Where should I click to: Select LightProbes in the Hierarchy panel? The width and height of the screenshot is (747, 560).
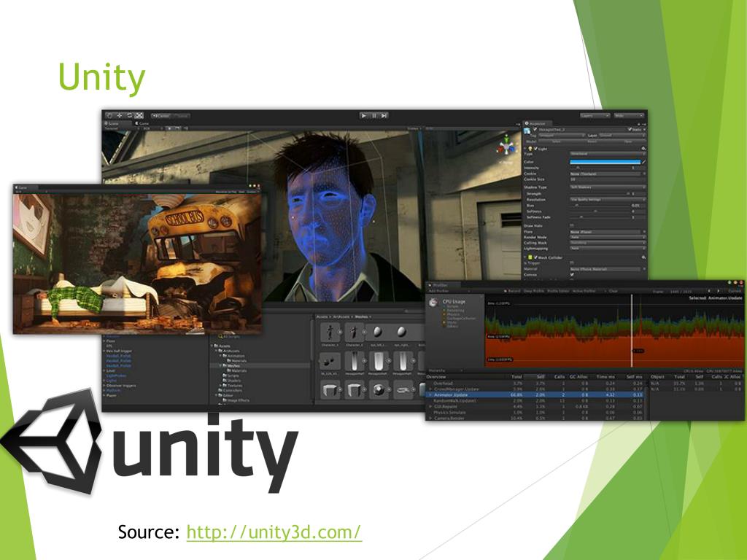tap(116, 376)
